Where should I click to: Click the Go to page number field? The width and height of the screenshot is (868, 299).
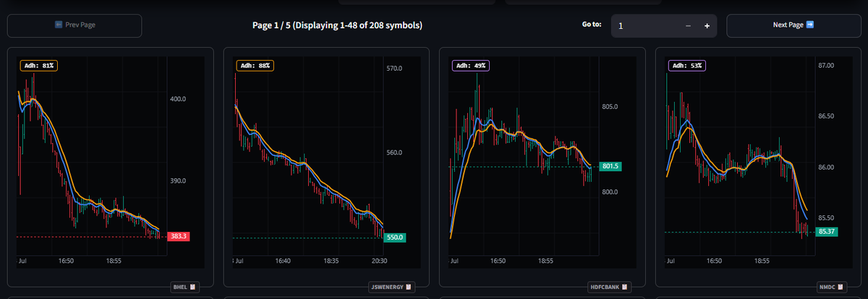pos(644,25)
